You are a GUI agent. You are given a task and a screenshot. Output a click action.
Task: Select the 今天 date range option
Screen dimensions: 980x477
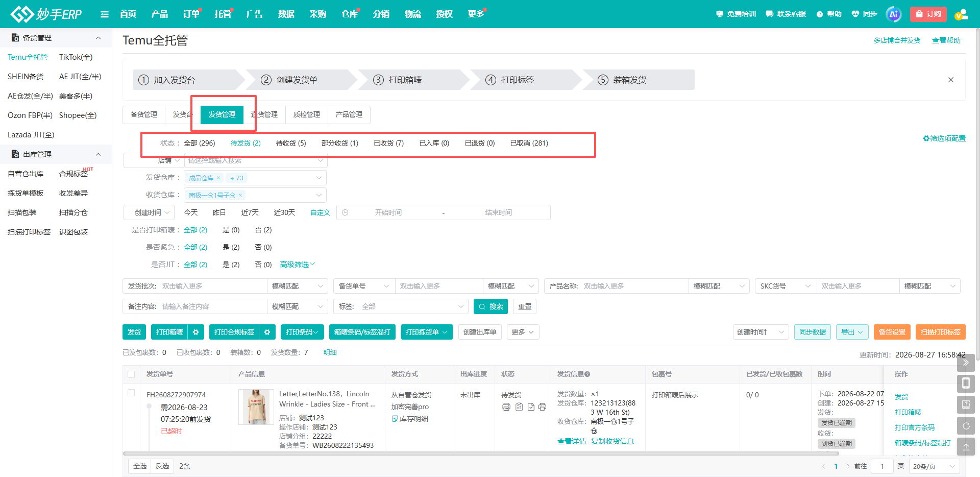point(191,212)
